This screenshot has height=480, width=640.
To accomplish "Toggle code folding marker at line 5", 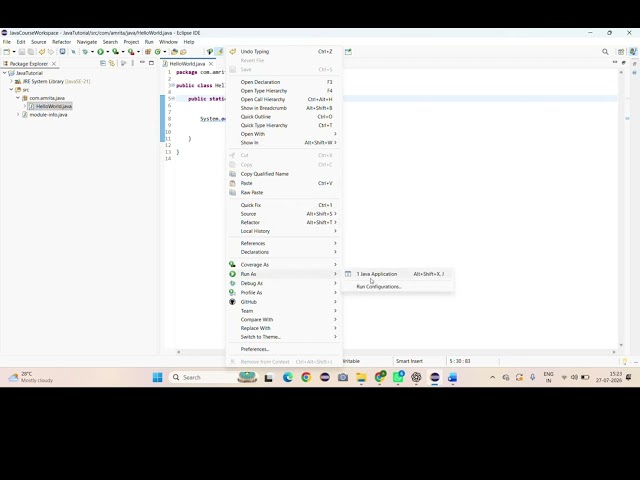I will tap(173, 98).
